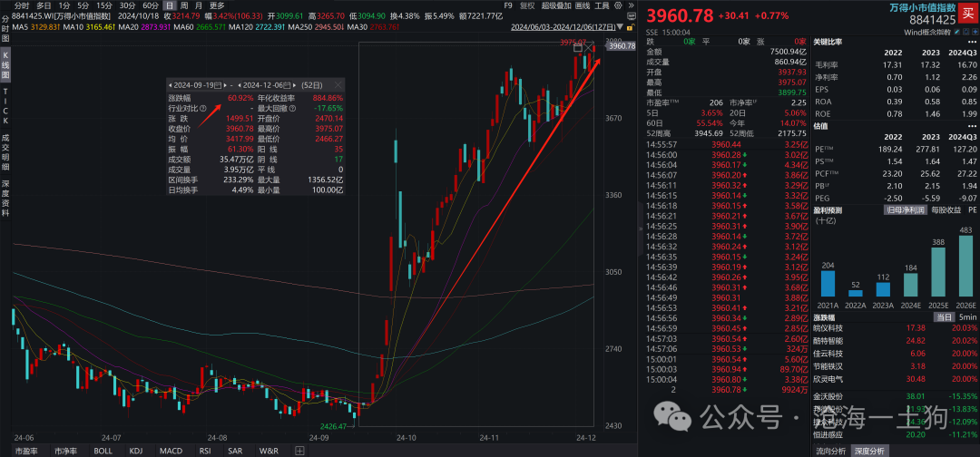Click date range 2024/06/03-2024/12/06 link
Viewport: 980px width, 457px height.
(x=563, y=27)
